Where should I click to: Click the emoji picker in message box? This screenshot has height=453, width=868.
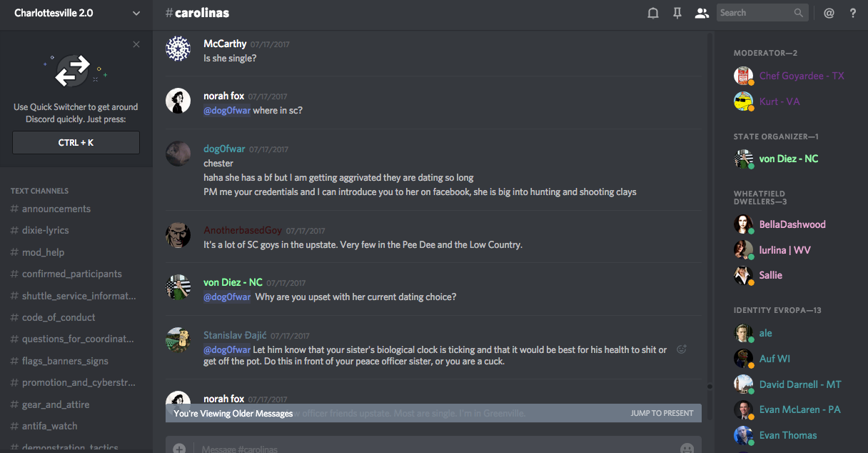(687, 449)
